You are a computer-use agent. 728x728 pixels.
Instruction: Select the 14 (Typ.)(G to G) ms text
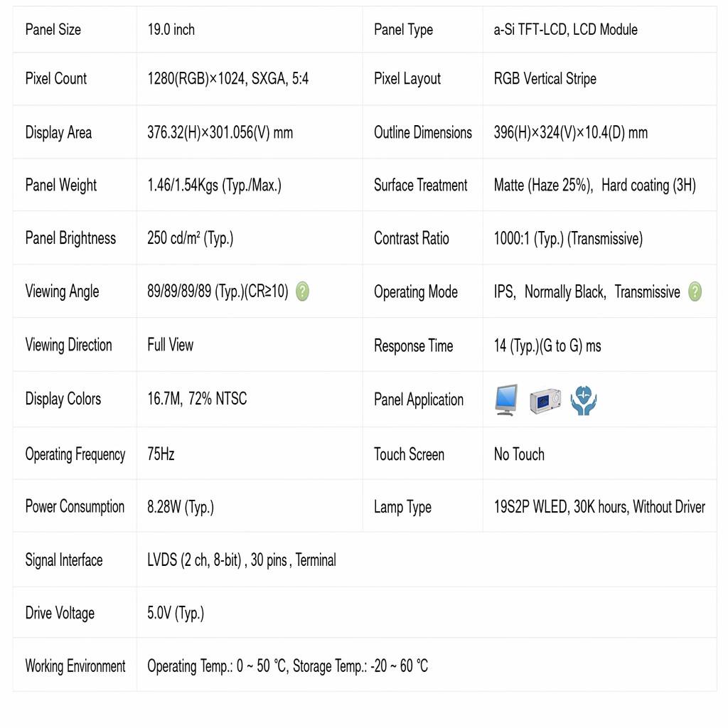point(547,346)
